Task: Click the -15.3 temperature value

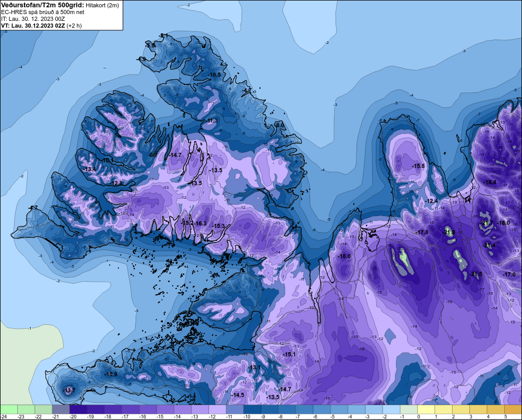Action: pos(219,226)
